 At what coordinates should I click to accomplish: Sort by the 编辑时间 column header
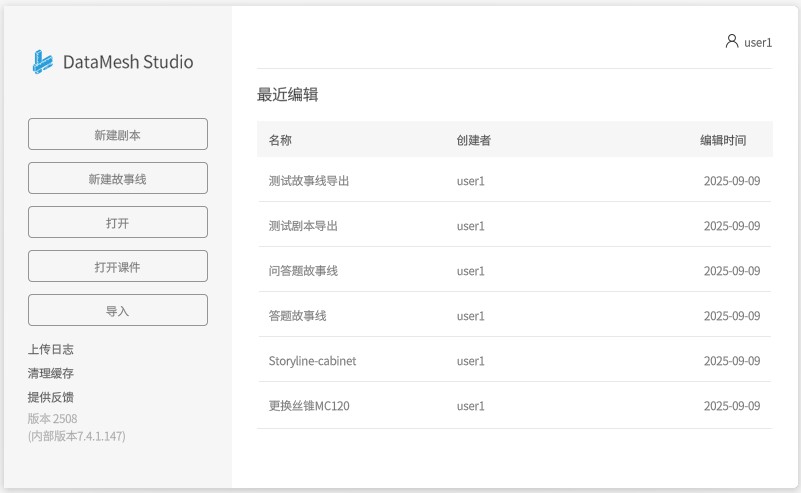pyautogui.click(x=722, y=140)
